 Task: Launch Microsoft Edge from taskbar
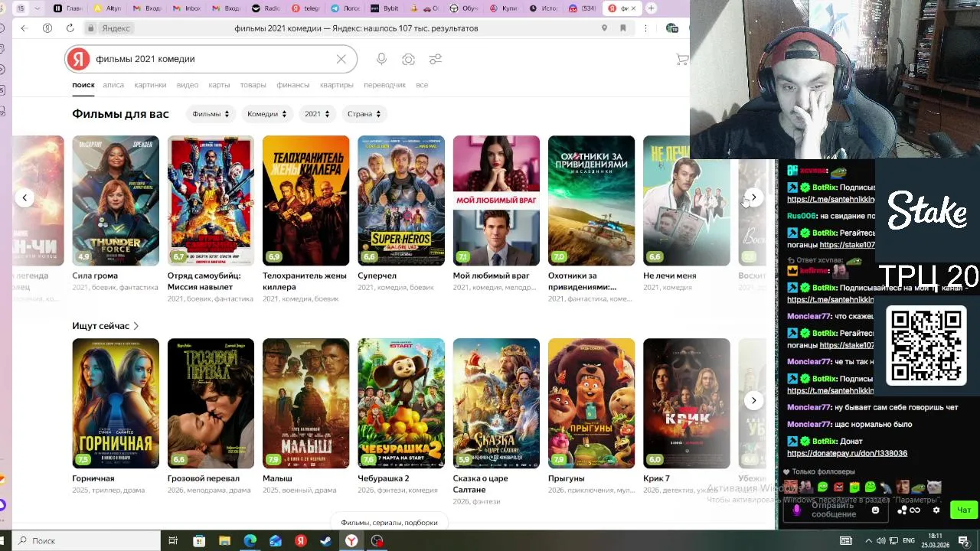[x=250, y=540]
